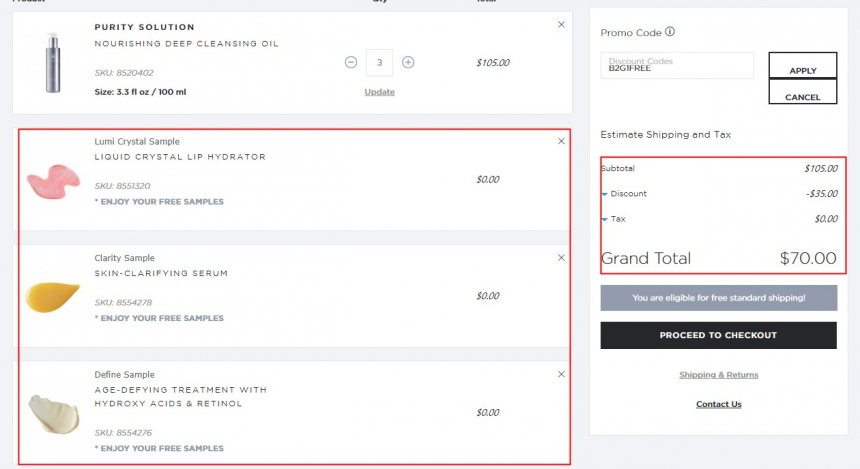Select the Subtotal $105.00 value
The width and height of the screenshot is (860, 469).
(x=821, y=168)
